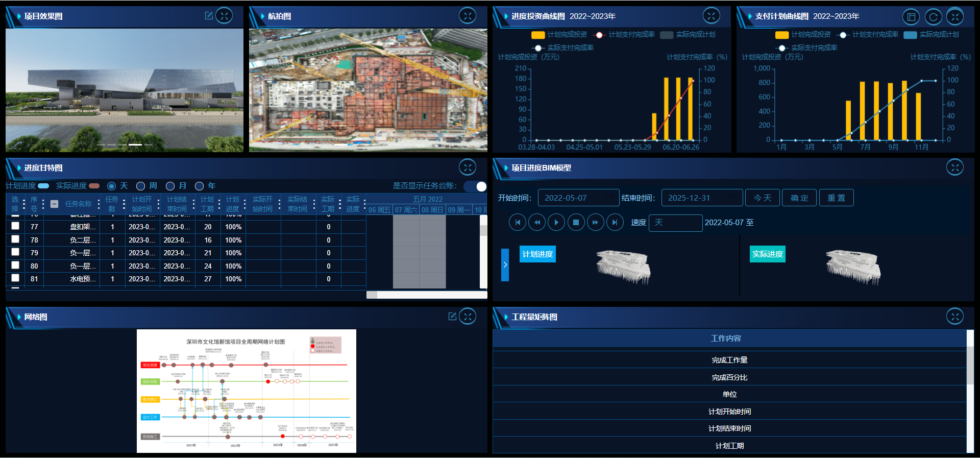Screen dimensions: 980x458
Task: Click the refresh icon in 支付计划曲线图 panel
Action: [x=933, y=17]
